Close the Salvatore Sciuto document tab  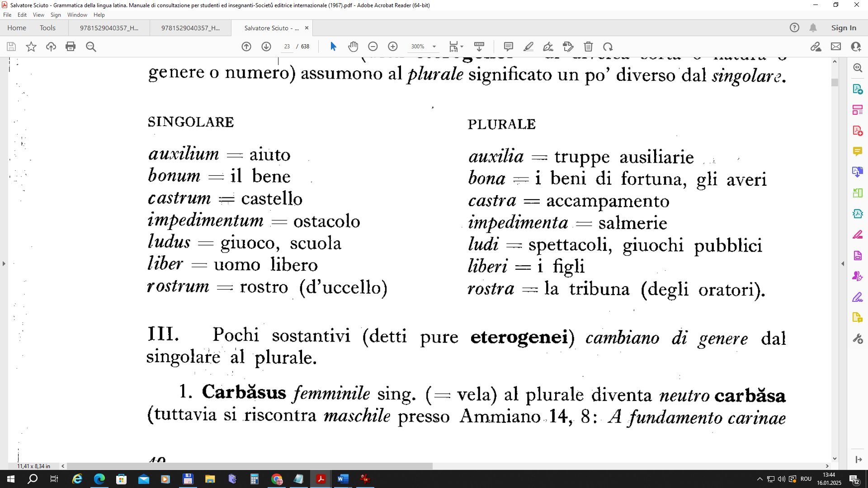click(307, 28)
